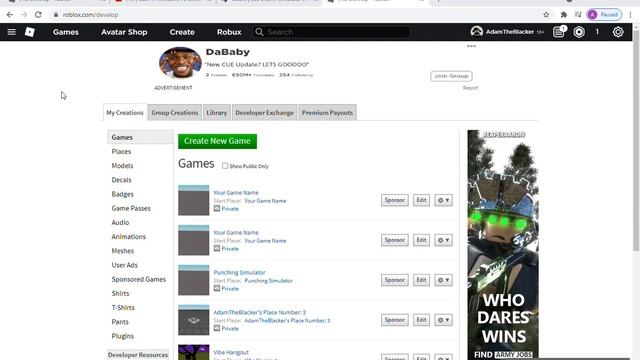Open the browser media control icon
This screenshot has height=360, width=640.
point(578,15)
